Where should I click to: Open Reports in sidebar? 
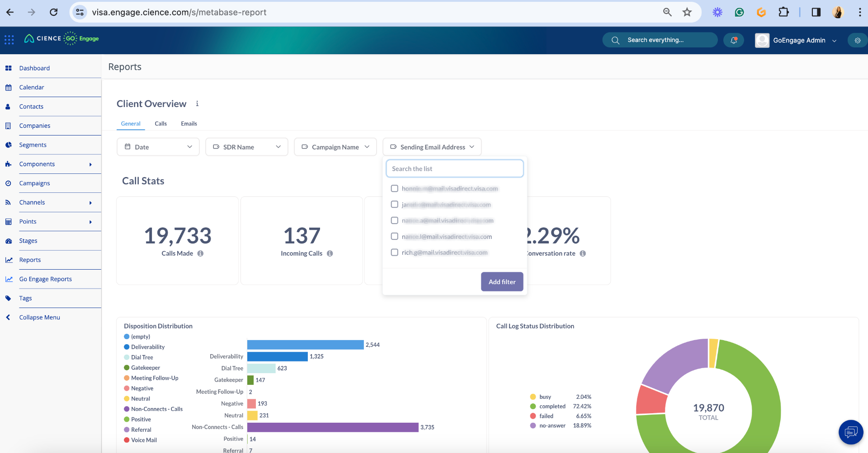click(30, 260)
